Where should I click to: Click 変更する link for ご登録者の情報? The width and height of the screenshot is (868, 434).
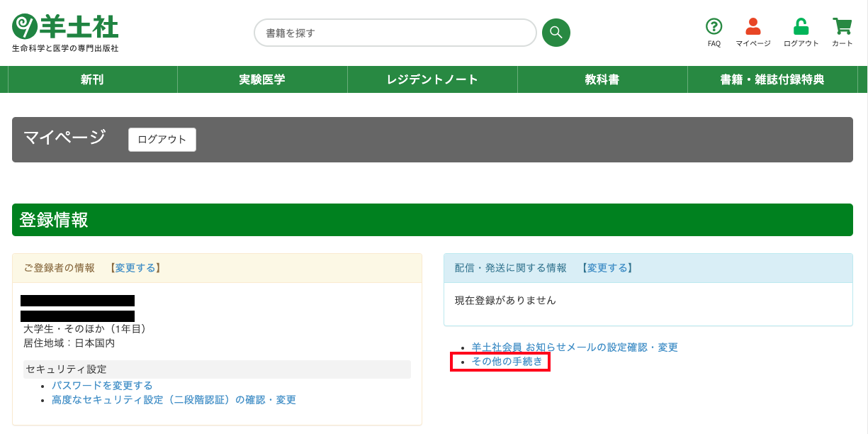(x=135, y=268)
